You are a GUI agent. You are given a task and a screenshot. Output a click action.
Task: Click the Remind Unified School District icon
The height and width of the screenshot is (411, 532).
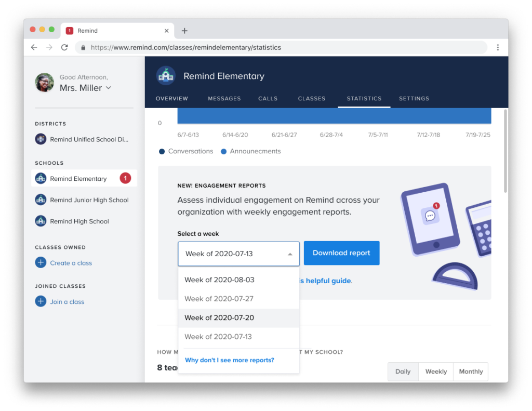(x=41, y=139)
